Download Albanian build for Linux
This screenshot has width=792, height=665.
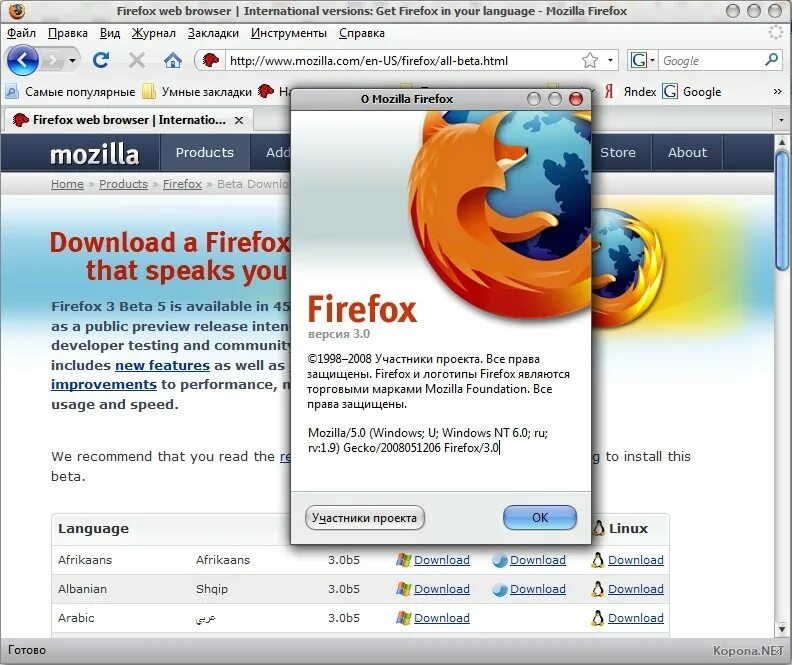click(635, 589)
